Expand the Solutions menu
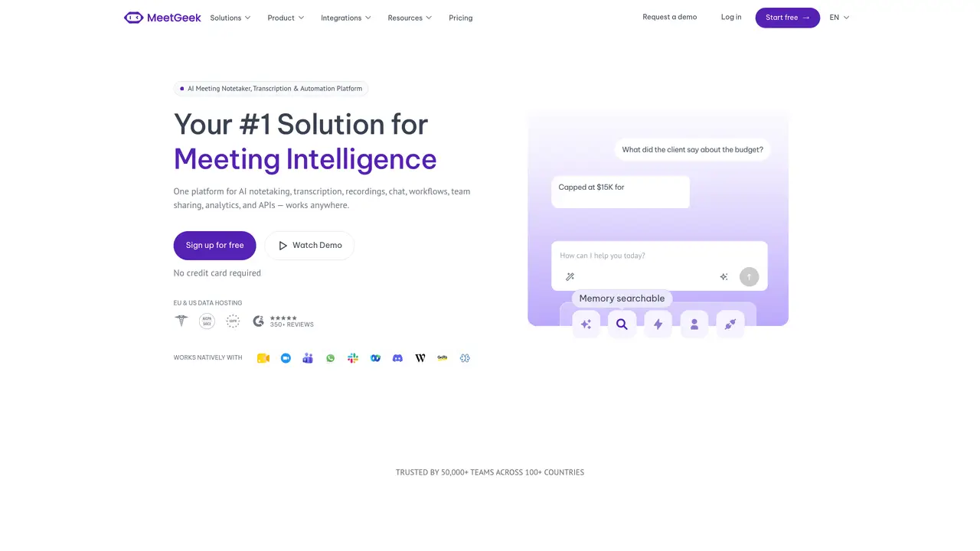The image size is (980, 551). [230, 18]
